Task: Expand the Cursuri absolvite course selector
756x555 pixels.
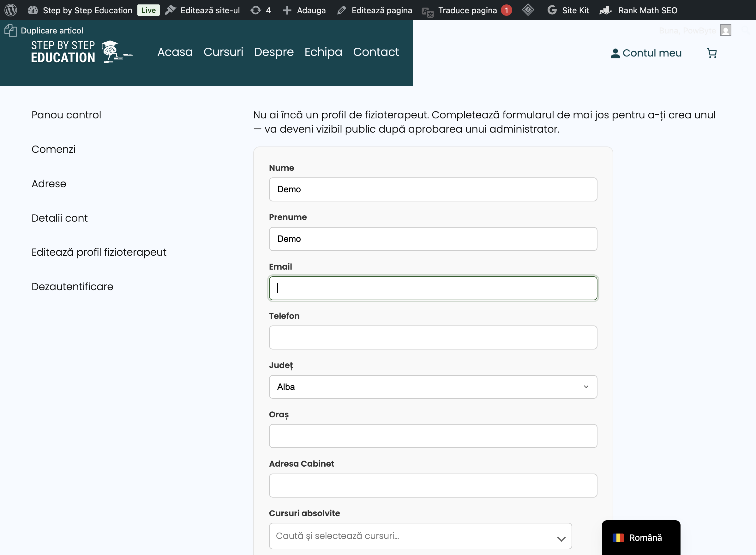Action: [420, 536]
